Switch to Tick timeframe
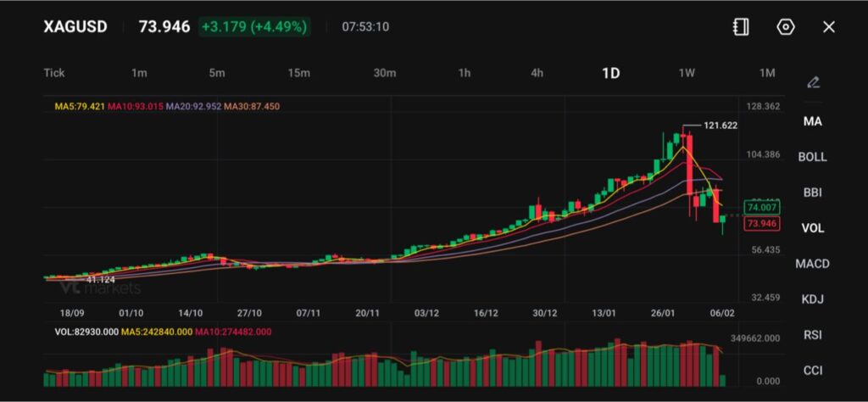 (54, 73)
